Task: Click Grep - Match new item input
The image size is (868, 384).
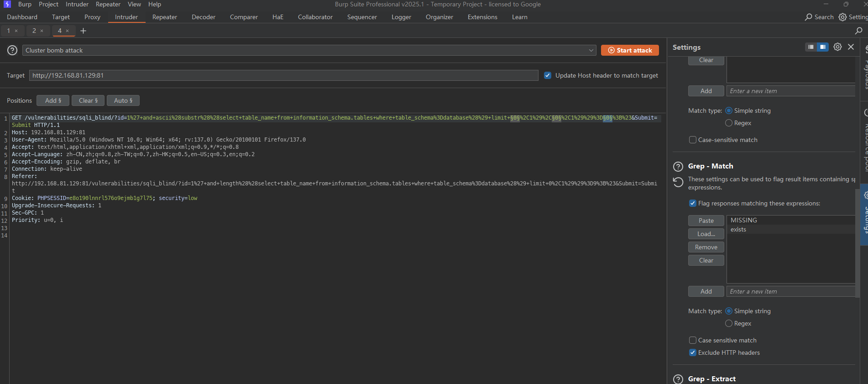Action: [790, 291]
